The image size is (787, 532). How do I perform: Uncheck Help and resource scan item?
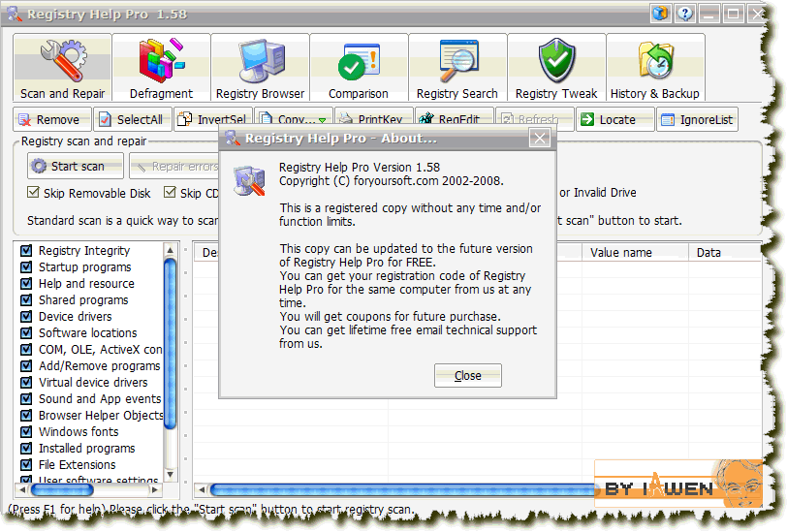(26, 284)
